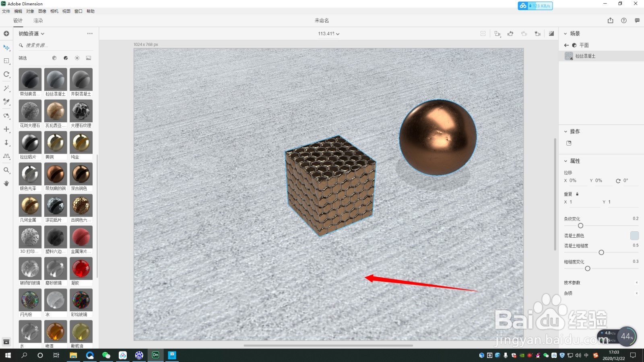Toggle the render preview icon

551,34
